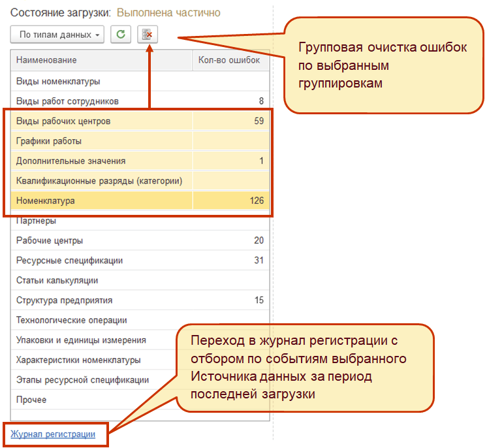Click error count 31 for Ресурсные спецификации
Viewport: 487px width, 448px height.
click(259, 260)
